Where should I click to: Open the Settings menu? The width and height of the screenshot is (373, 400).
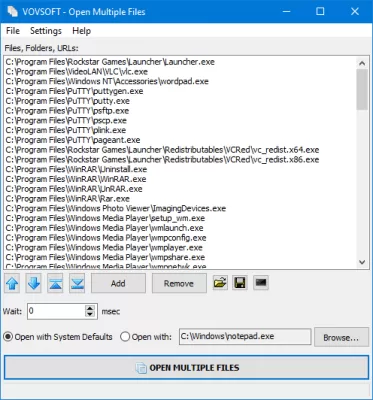click(x=46, y=31)
